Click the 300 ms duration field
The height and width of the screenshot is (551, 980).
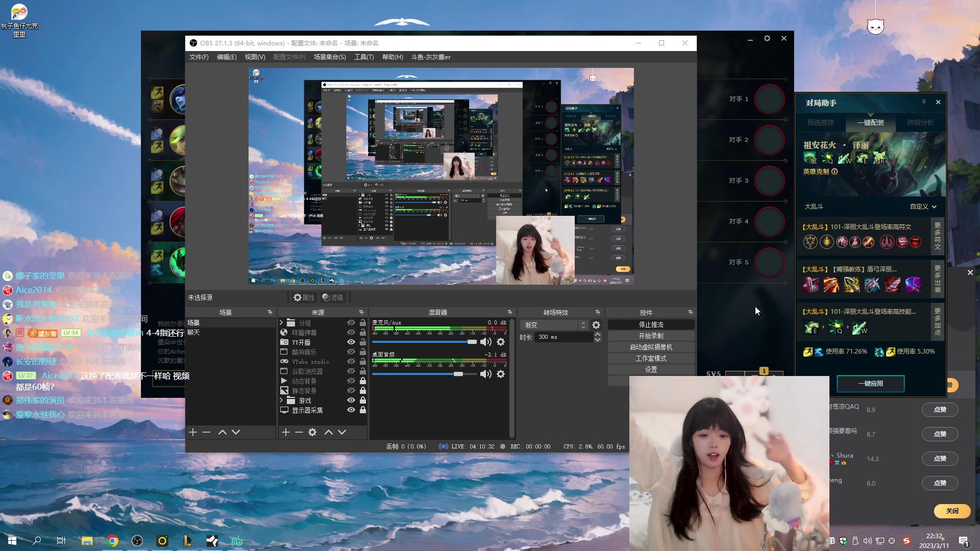(564, 337)
